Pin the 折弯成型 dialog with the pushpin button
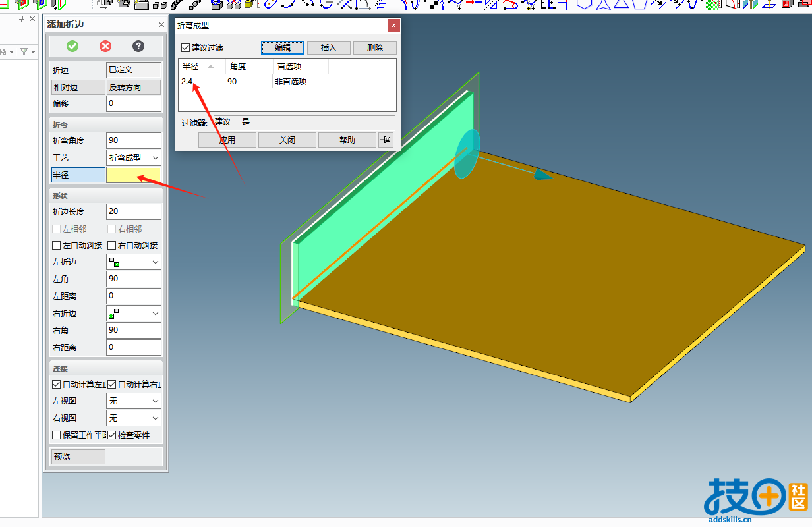The image size is (812, 527). (x=386, y=140)
